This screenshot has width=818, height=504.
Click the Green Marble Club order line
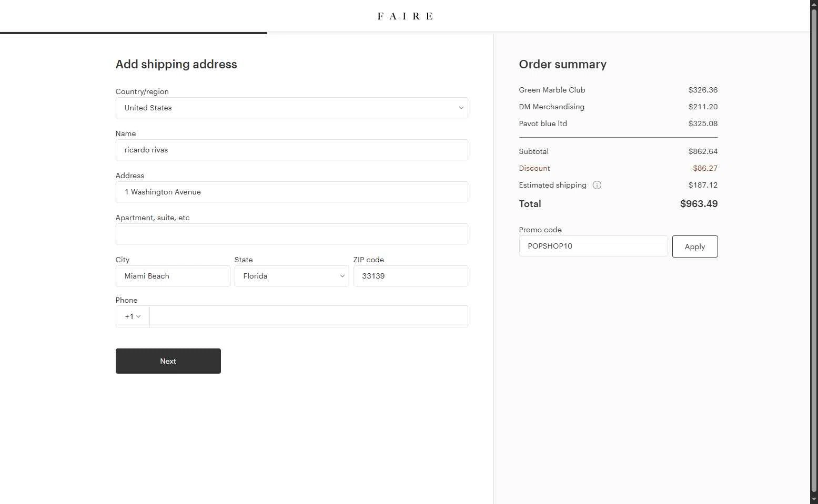tap(552, 90)
